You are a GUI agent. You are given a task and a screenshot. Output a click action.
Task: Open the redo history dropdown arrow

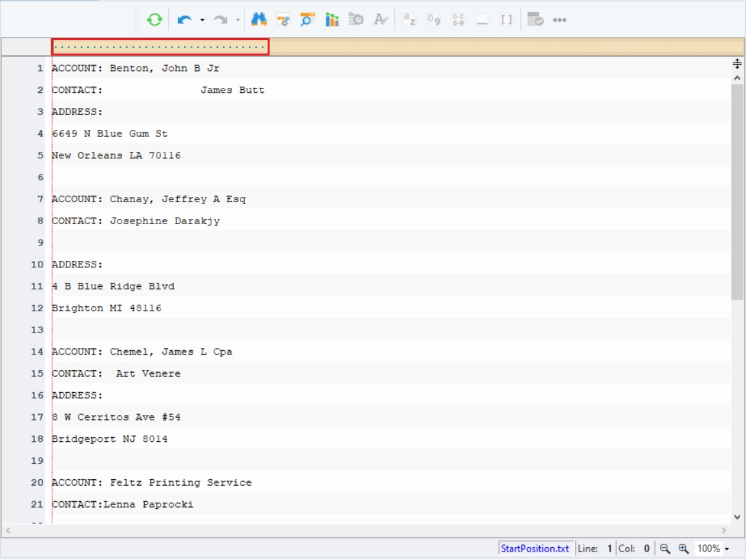click(238, 20)
